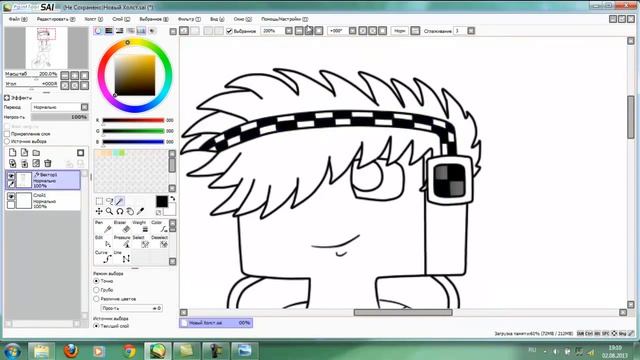The image size is (640, 360).
Task: Open the Фильтр menu
Action: coord(189,19)
